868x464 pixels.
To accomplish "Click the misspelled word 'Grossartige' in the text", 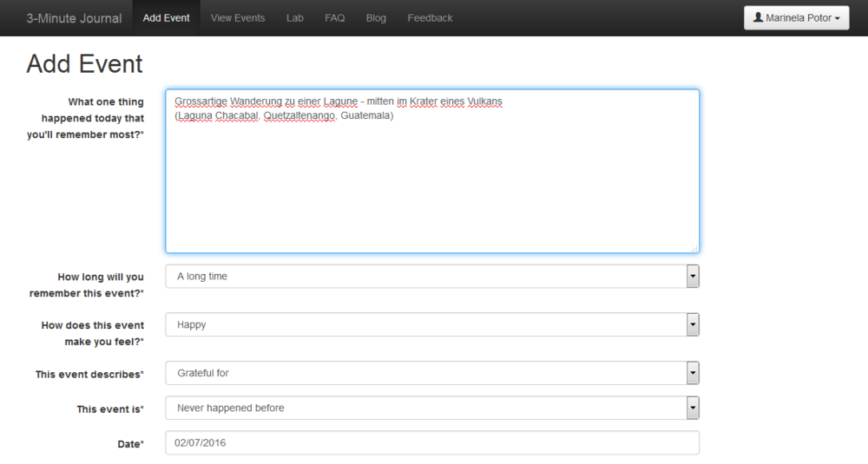I will 201,101.
